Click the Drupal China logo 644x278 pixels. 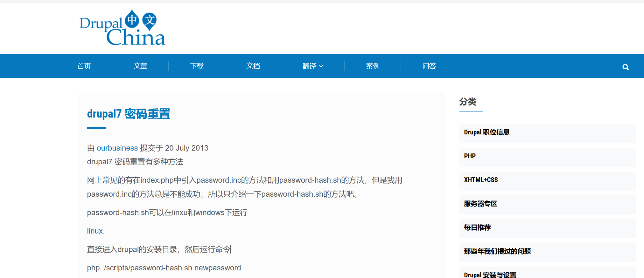122,28
